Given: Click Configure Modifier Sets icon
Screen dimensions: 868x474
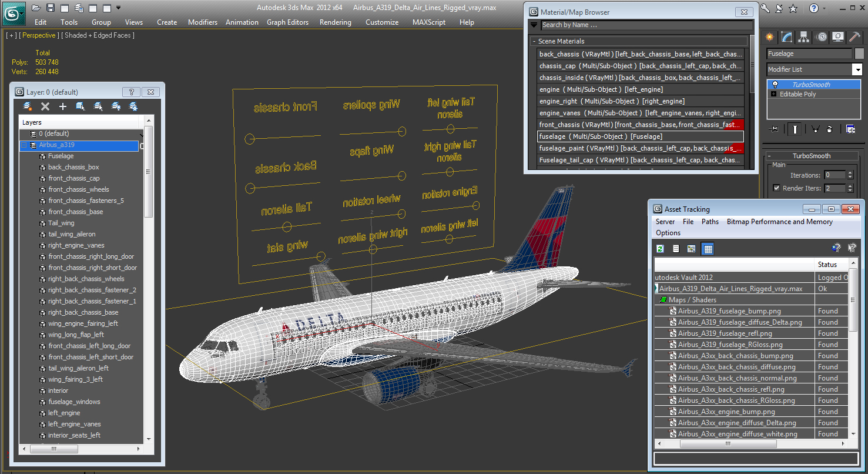Looking at the screenshot, I should pyautogui.click(x=850, y=129).
